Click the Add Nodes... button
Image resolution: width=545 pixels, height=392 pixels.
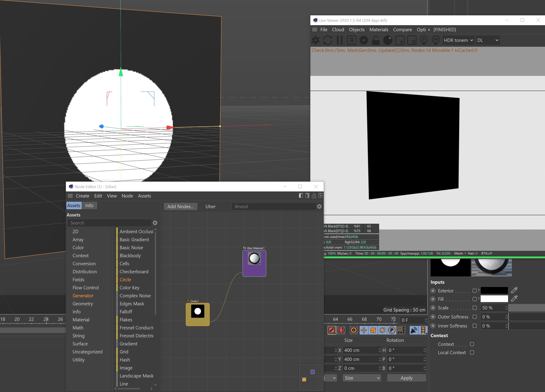[181, 207]
